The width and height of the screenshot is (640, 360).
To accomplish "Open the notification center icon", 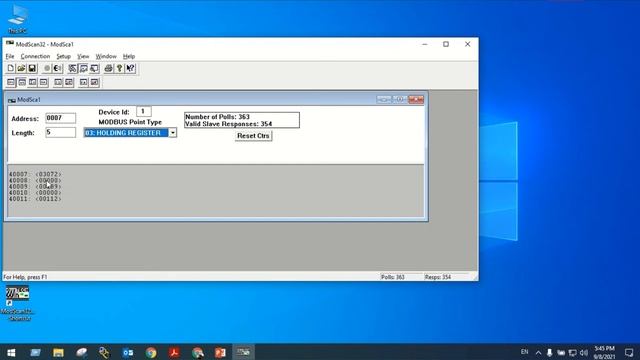I will [x=629, y=352].
